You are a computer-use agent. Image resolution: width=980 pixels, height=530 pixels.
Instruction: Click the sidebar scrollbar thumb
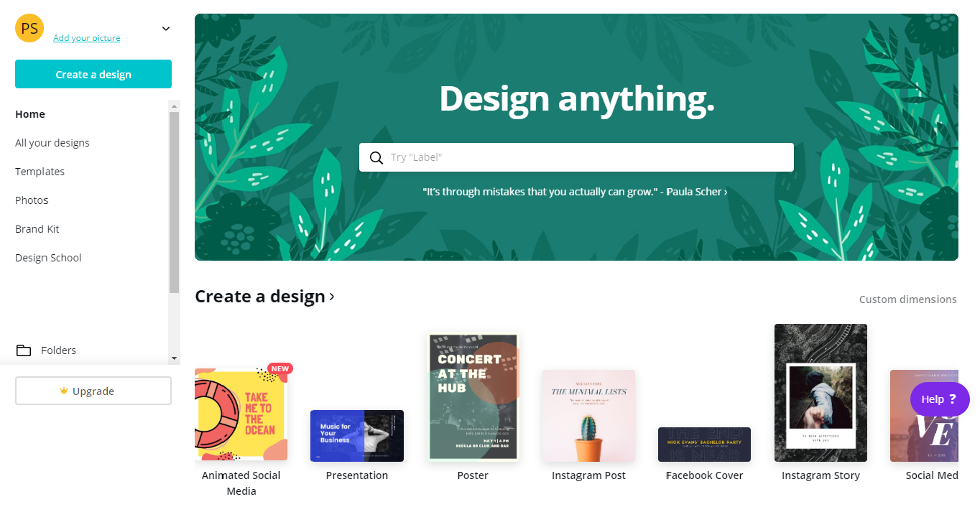(x=174, y=203)
